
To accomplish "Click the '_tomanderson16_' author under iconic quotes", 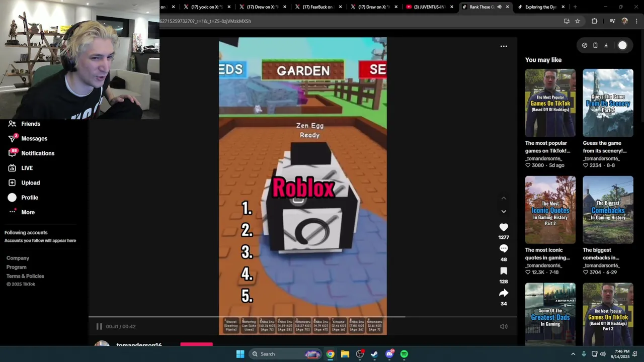I will (x=543, y=265).
